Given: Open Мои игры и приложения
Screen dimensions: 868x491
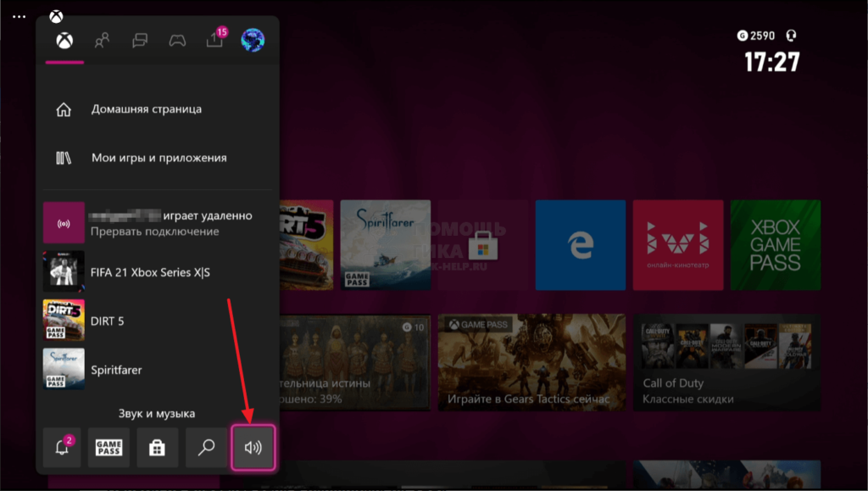Looking at the screenshot, I should (x=159, y=158).
